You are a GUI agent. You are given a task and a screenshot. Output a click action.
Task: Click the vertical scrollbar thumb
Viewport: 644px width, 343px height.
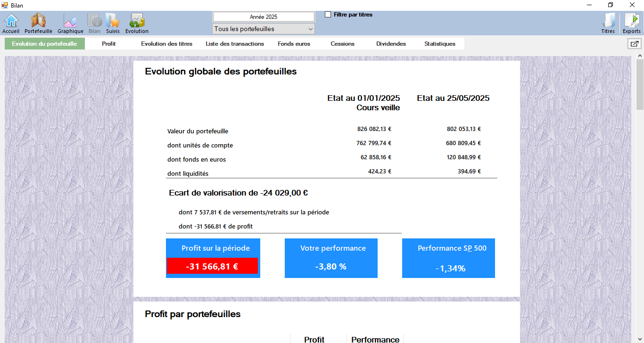click(640, 85)
